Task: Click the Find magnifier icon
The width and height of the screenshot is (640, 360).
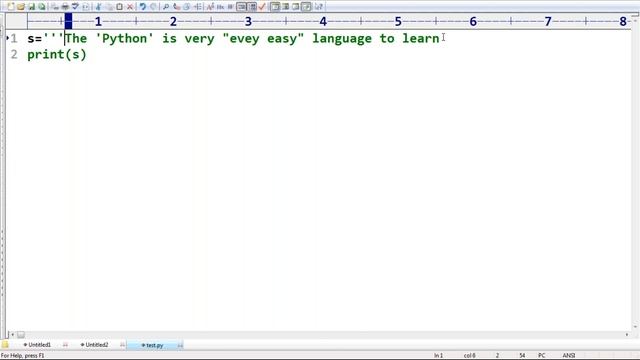Action: [166, 7]
